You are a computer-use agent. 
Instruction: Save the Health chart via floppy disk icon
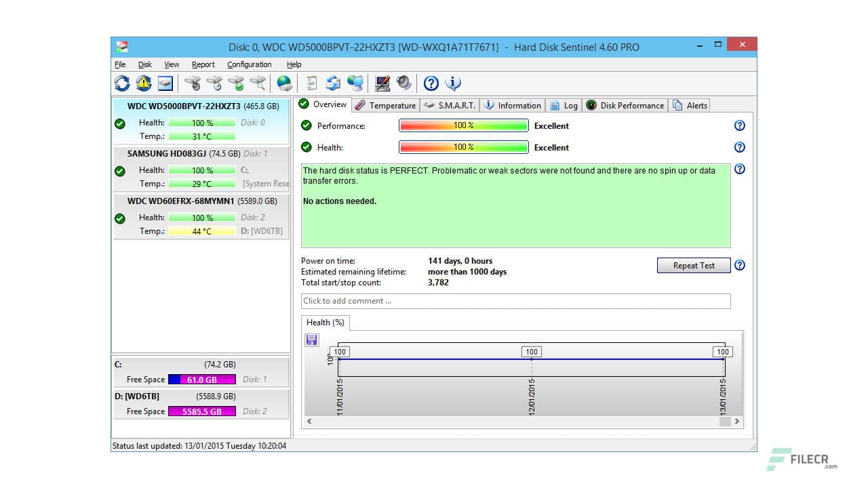pos(311,340)
